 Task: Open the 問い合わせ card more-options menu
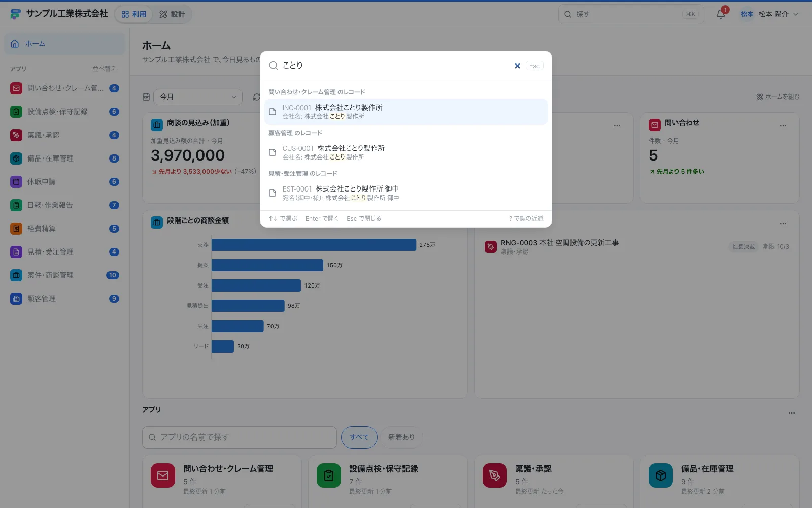[783, 125]
